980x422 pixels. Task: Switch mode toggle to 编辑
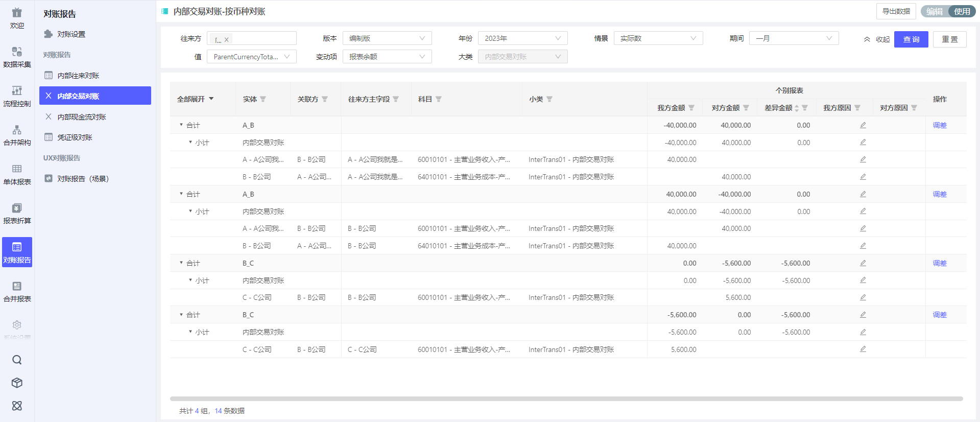(935, 11)
